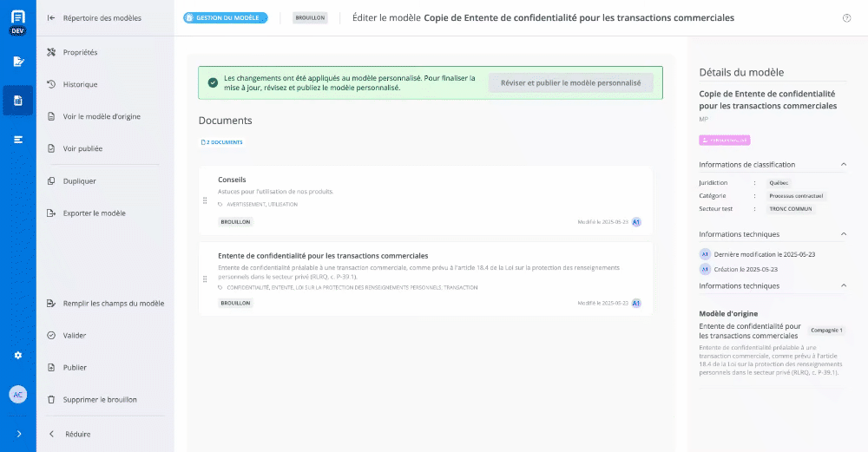Click Supprimer le brouillon

coord(100,400)
